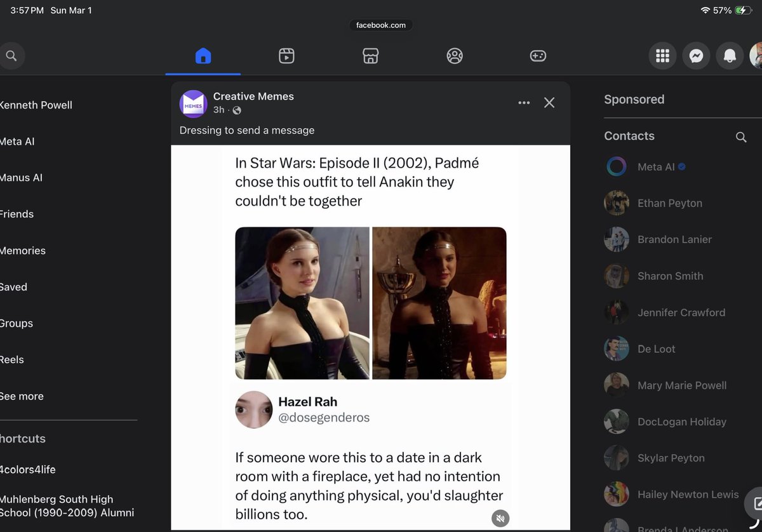Search contacts with magnifier icon
The image size is (762, 532).
[x=741, y=137]
